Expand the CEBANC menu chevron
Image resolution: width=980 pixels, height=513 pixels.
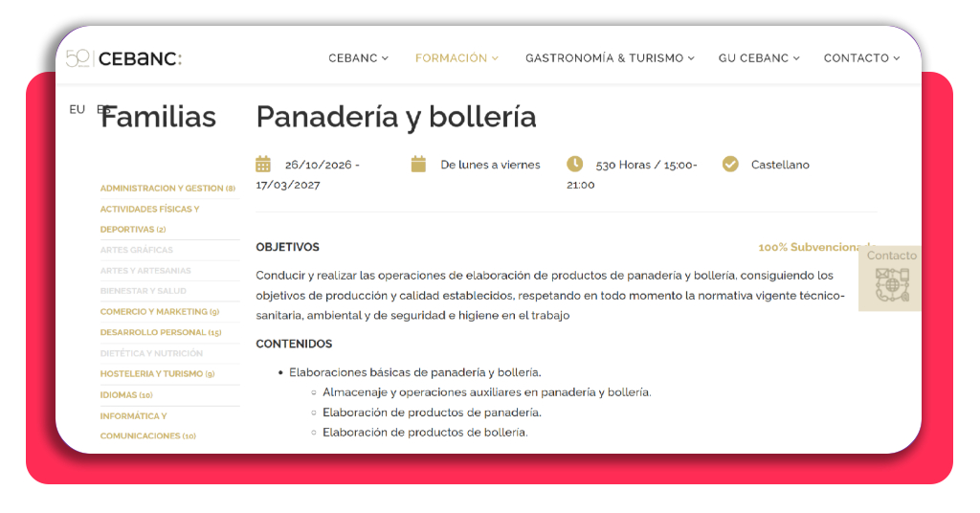pyautogui.click(x=385, y=58)
